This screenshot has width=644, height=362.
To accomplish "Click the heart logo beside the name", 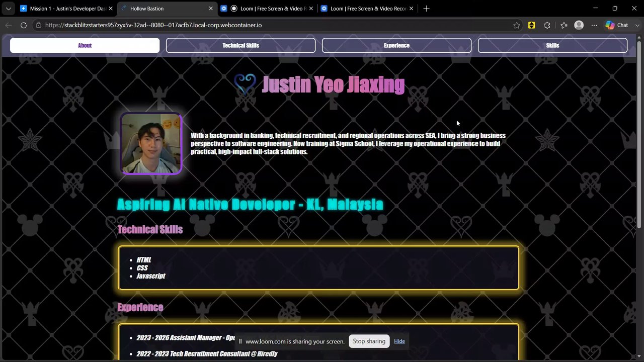I will (x=245, y=84).
